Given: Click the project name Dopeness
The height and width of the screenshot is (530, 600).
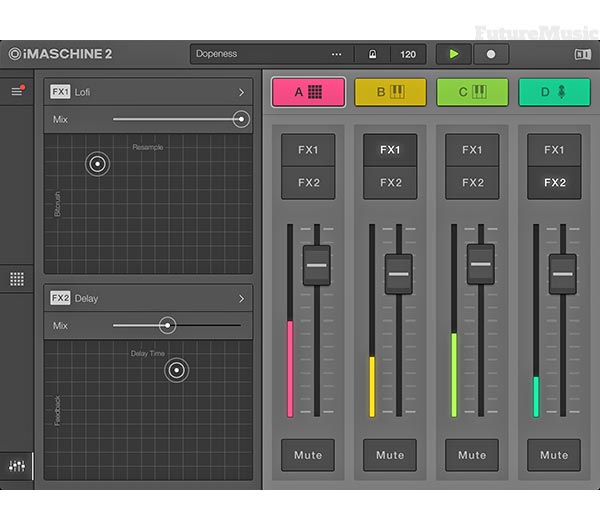Looking at the screenshot, I should click(217, 54).
